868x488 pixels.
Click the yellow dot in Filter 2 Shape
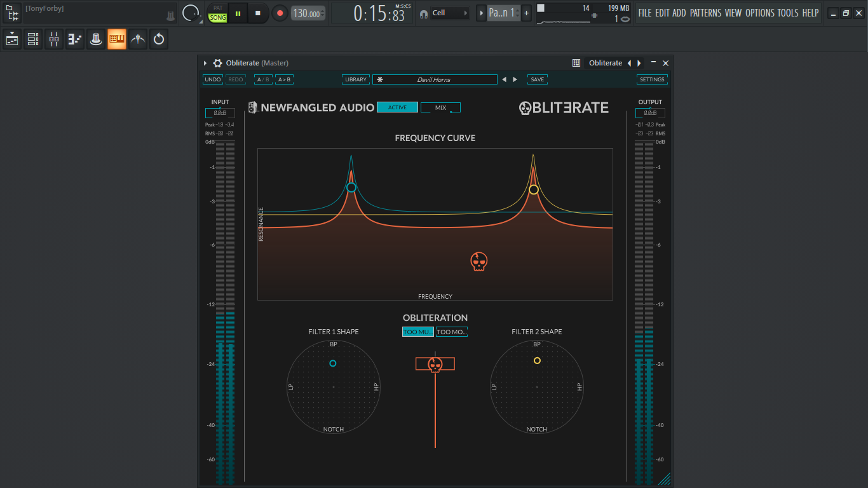pos(537,360)
